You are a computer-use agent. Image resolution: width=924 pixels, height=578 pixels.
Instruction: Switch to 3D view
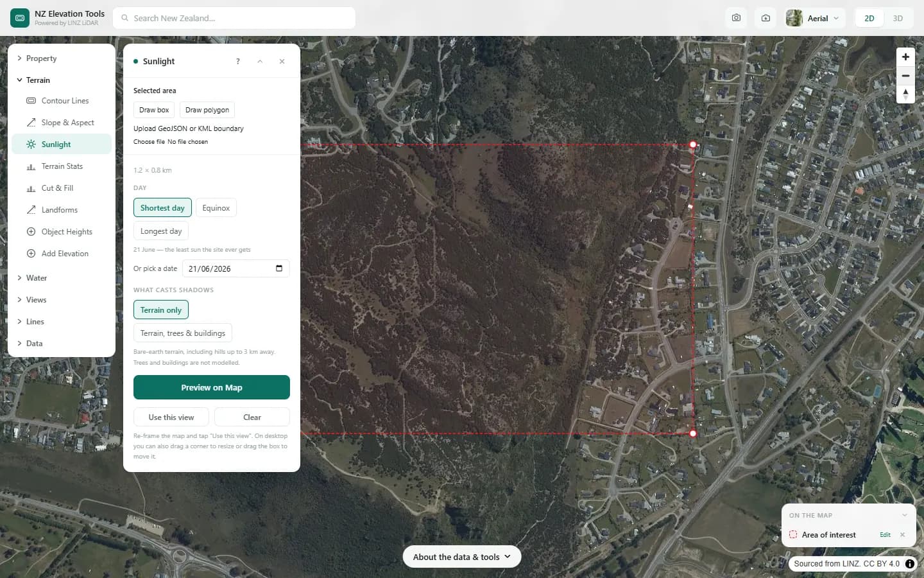[x=898, y=18]
